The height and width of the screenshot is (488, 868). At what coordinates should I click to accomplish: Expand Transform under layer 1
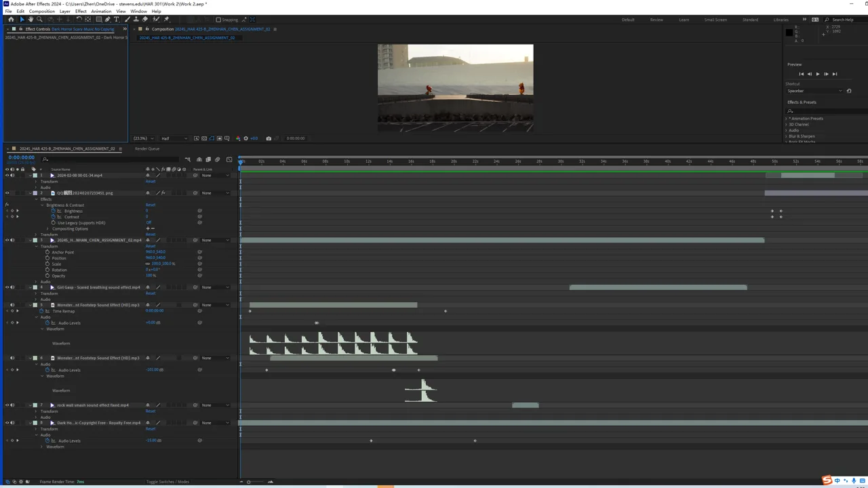click(x=36, y=182)
